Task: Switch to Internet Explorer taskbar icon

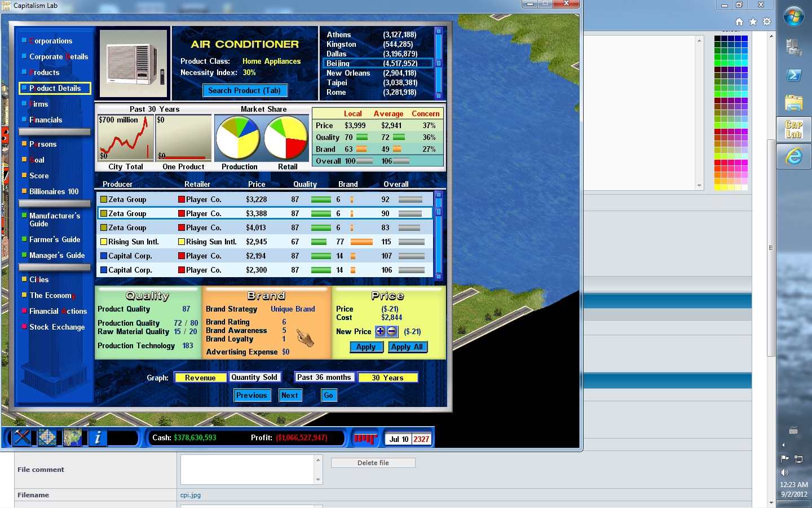Action: click(794, 156)
